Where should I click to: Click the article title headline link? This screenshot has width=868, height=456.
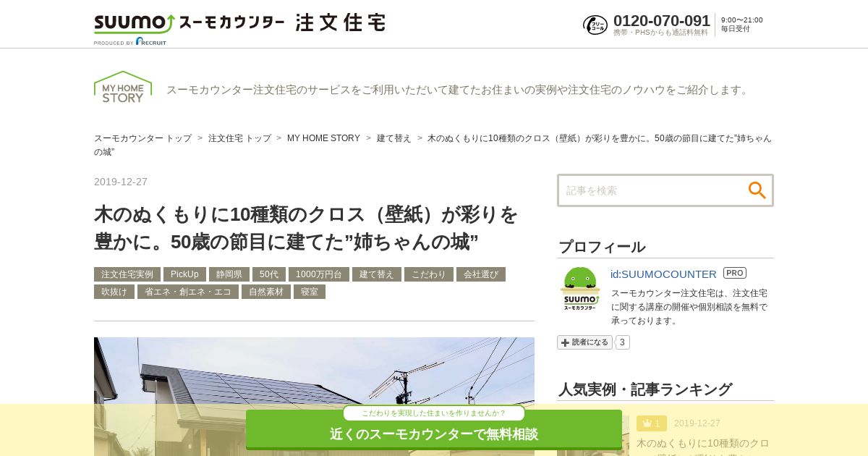click(x=307, y=228)
